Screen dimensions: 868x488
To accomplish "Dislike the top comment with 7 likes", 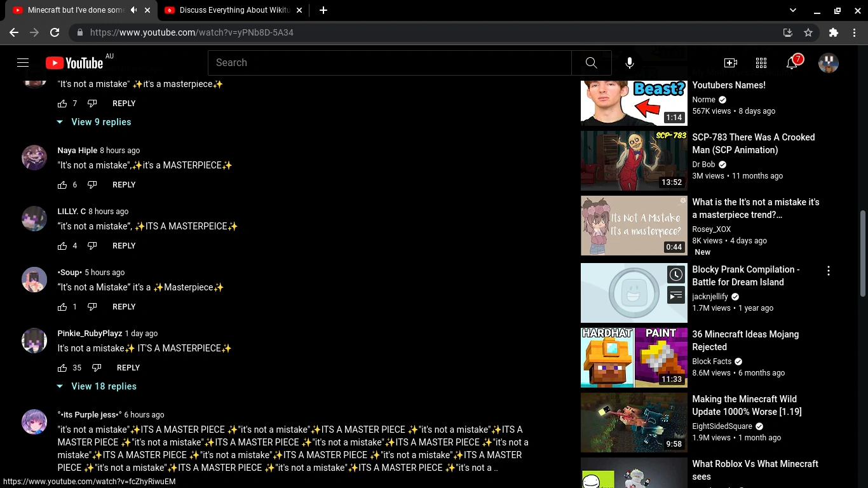I will tap(92, 104).
